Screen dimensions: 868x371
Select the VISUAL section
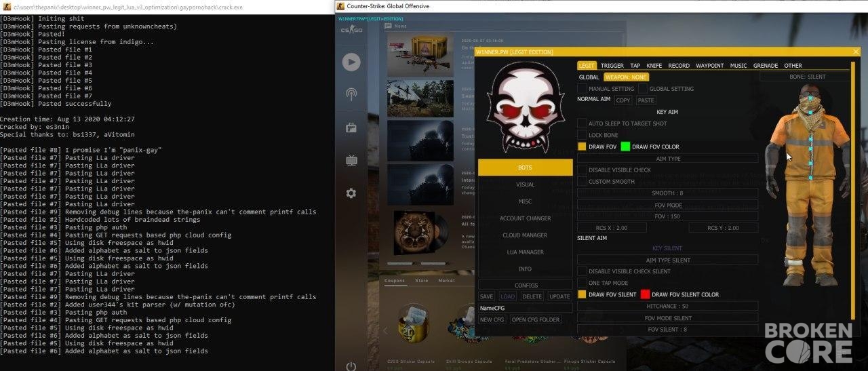(x=526, y=184)
